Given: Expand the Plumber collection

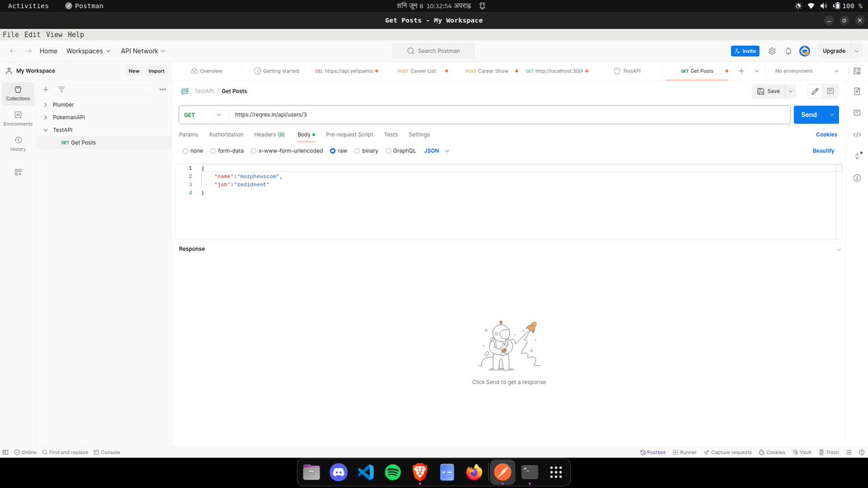Looking at the screenshot, I should point(46,105).
